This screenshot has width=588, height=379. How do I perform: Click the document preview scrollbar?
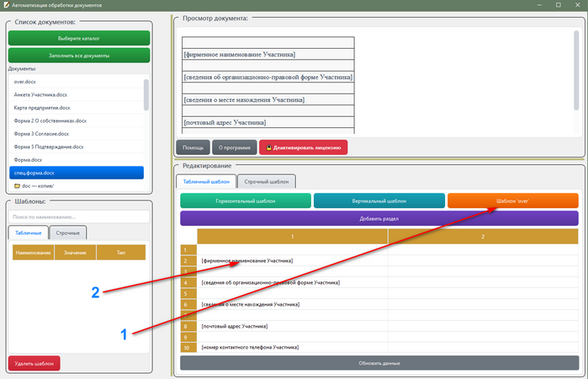click(x=576, y=70)
